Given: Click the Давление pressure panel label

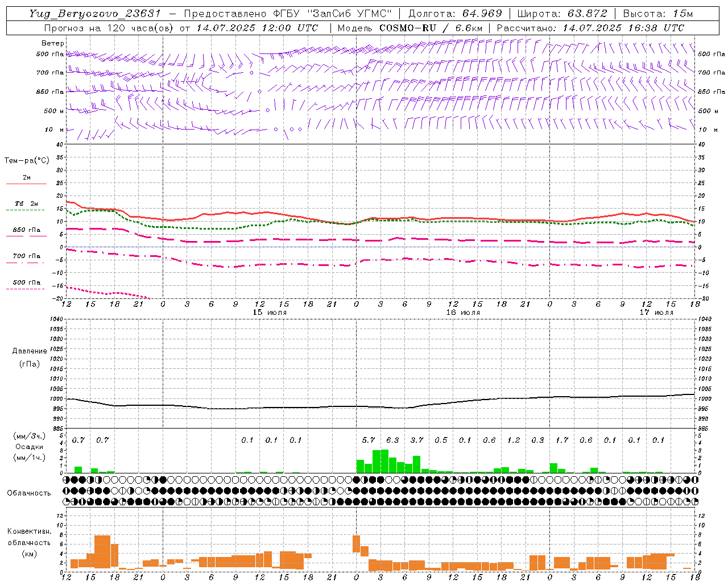Looking at the screenshot, I should [x=29, y=351].
